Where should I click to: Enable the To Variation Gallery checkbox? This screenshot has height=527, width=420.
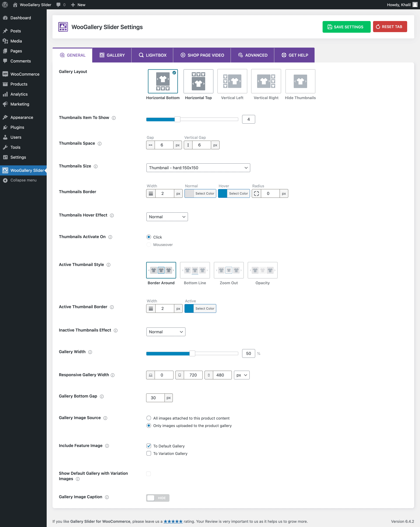click(149, 453)
